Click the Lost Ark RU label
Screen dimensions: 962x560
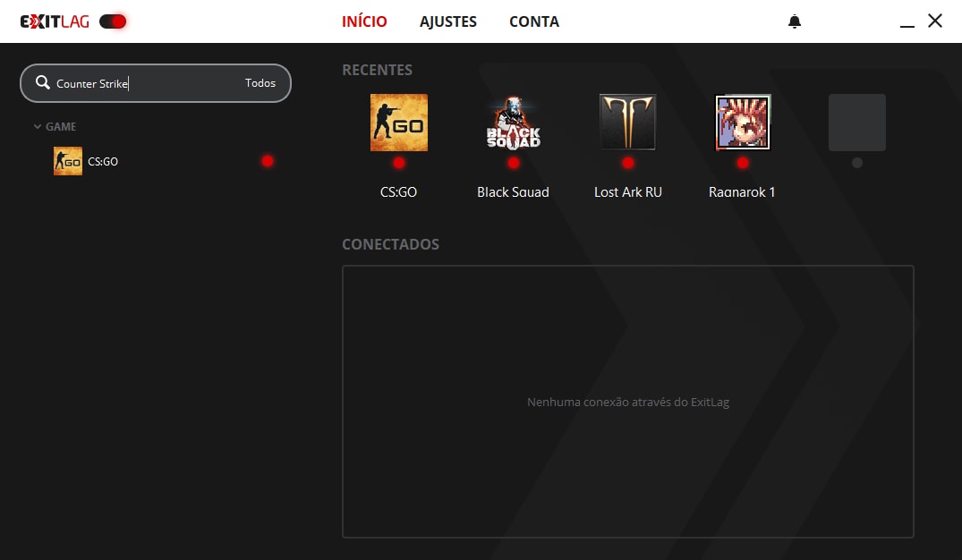coord(627,192)
